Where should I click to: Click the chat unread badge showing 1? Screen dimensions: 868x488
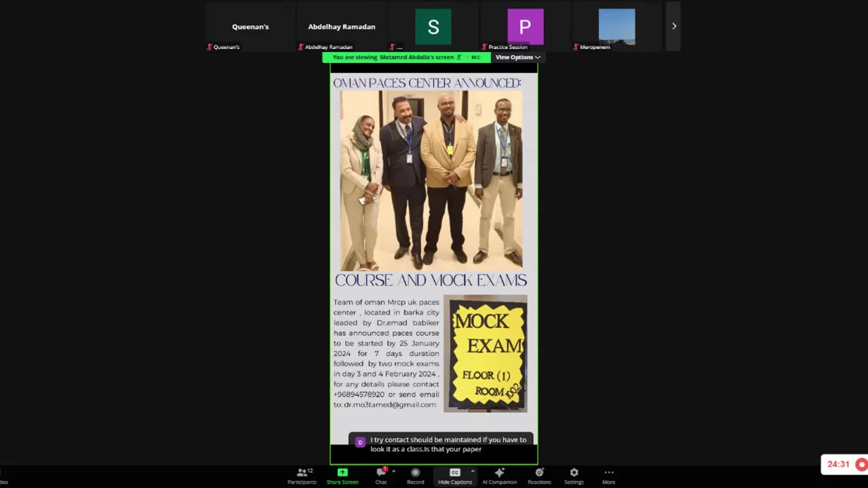[386, 469]
